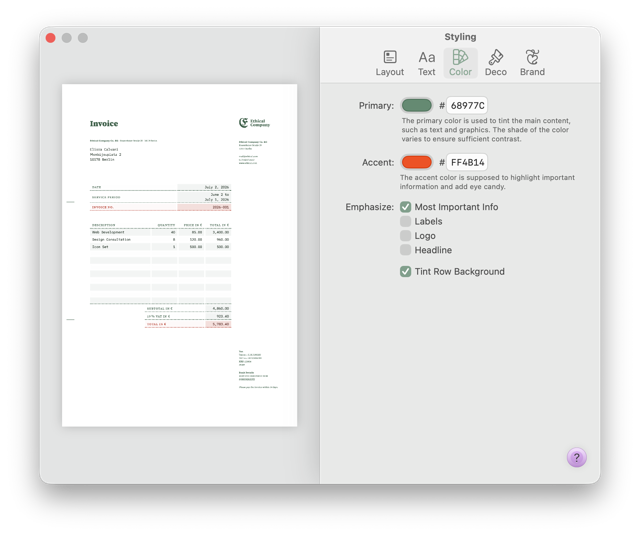Close the Styling window

point(51,38)
